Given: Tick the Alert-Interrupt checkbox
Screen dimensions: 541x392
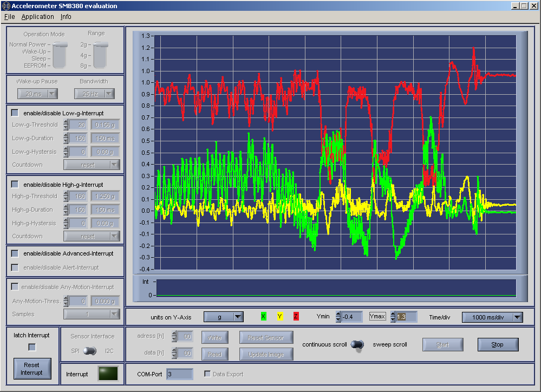Looking at the screenshot, I should (15, 267).
